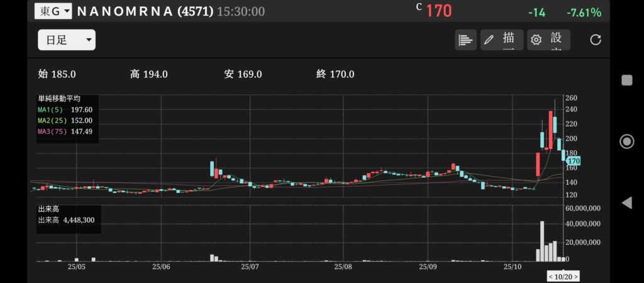Tap the Android recent apps square

(x=626, y=80)
